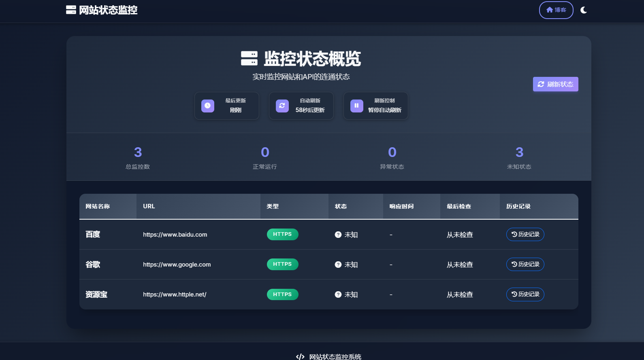Click the HTTPS badge in 百度 row
Viewport: 644px width, 360px height.
point(283,234)
